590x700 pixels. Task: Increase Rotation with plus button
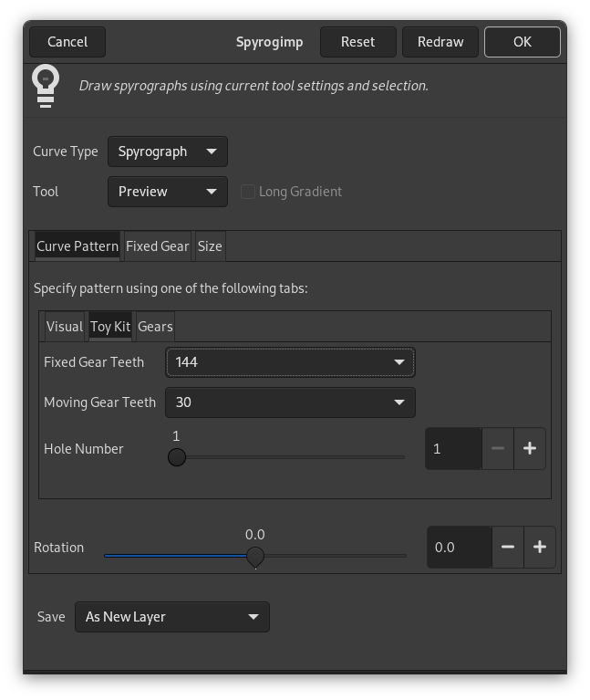[x=540, y=547]
